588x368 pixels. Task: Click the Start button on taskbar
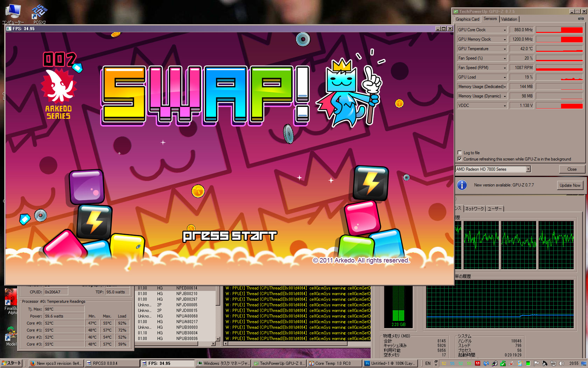(x=12, y=363)
